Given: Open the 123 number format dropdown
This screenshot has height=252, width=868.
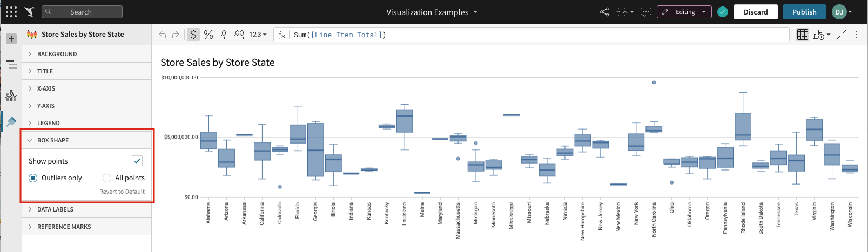Looking at the screenshot, I should click(x=258, y=35).
